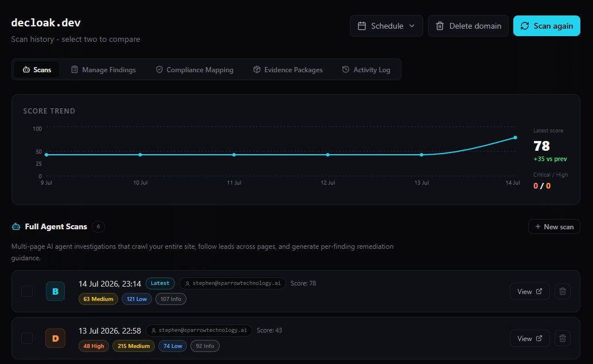Click the 13 Jul point on trend chart
Screen dimensions: 593x364
tap(422, 155)
